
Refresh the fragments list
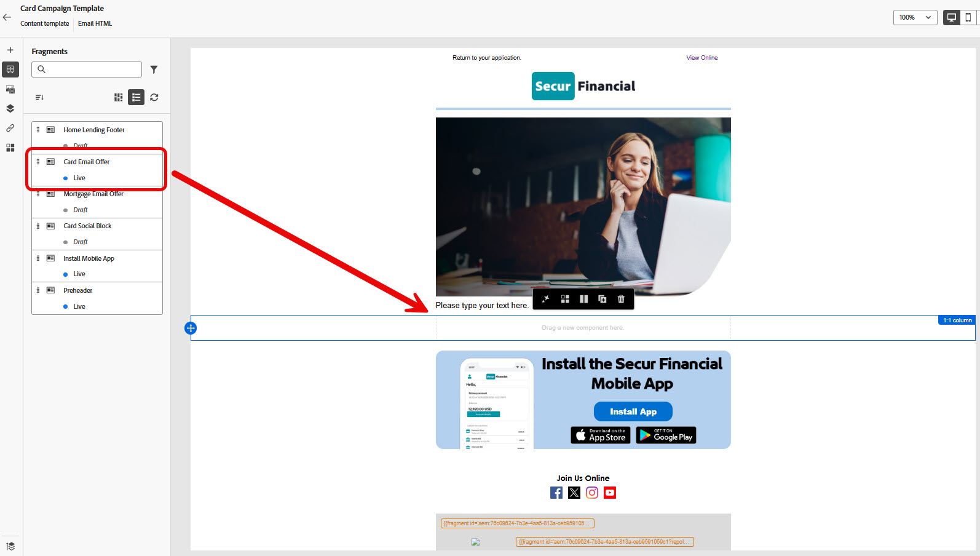click(154, 97)
